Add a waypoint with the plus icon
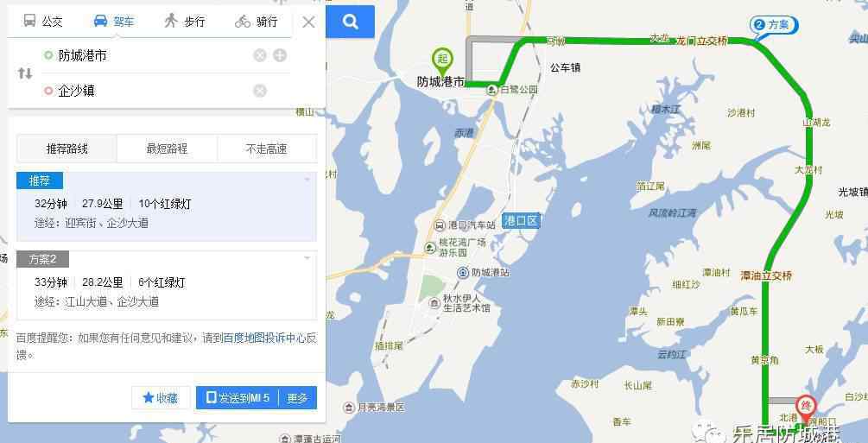The width and height of the screenshot is (868, 443). [280, 55]
